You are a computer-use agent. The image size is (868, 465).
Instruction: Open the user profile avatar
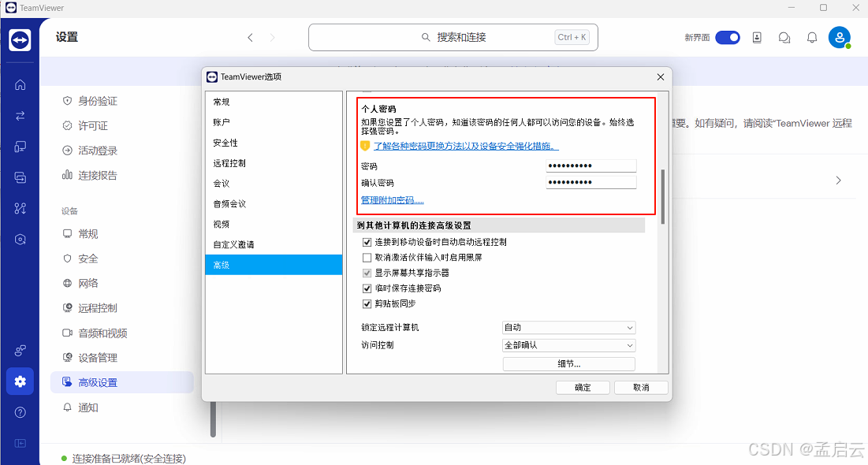click(839, 38)
